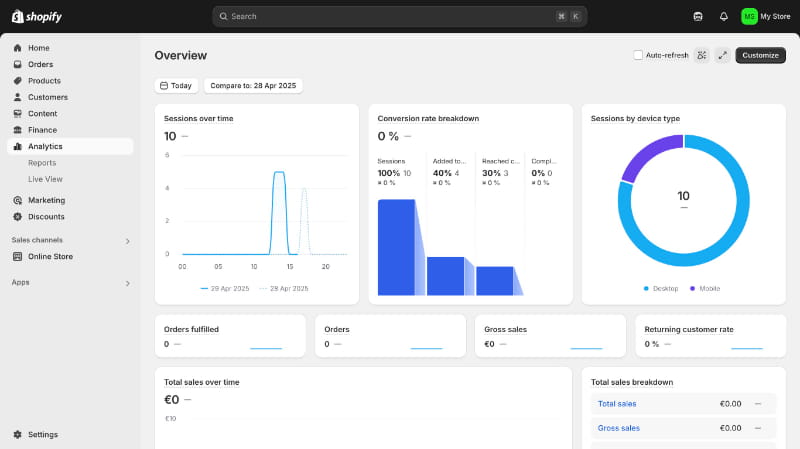Click the Marketing target icon in the sidebar
The height and width of the screenshot is (449, 800).
(18, 200)
